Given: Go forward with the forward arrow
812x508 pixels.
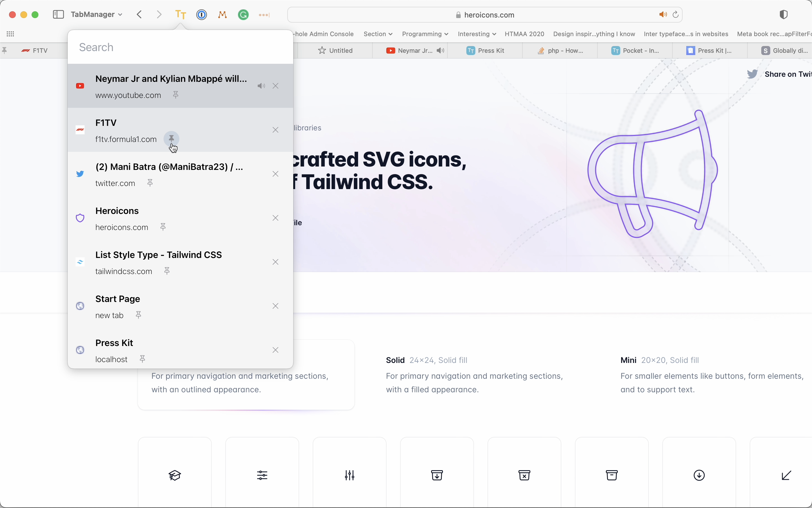Looking at the screenshot, I should [159, 14].
